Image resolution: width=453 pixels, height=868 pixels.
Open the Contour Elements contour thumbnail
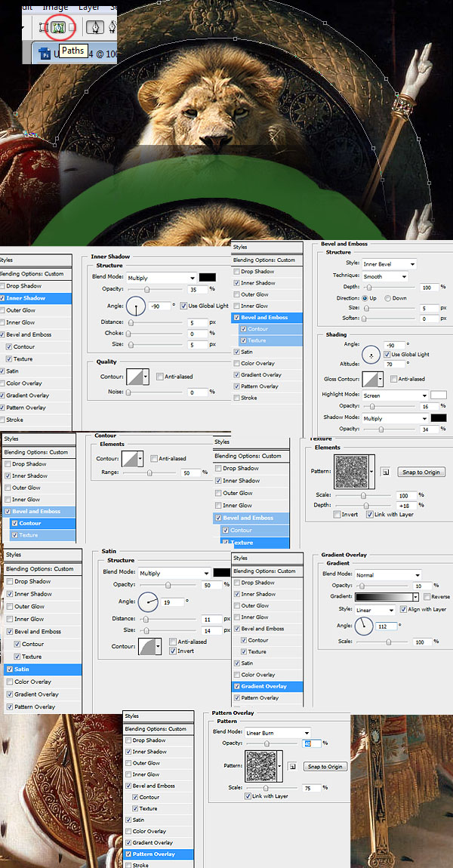(x=130, y=458)
